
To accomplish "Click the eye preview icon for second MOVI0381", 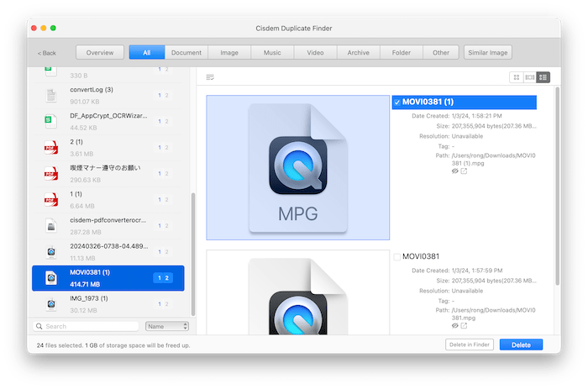I will (x=454, y=324).
